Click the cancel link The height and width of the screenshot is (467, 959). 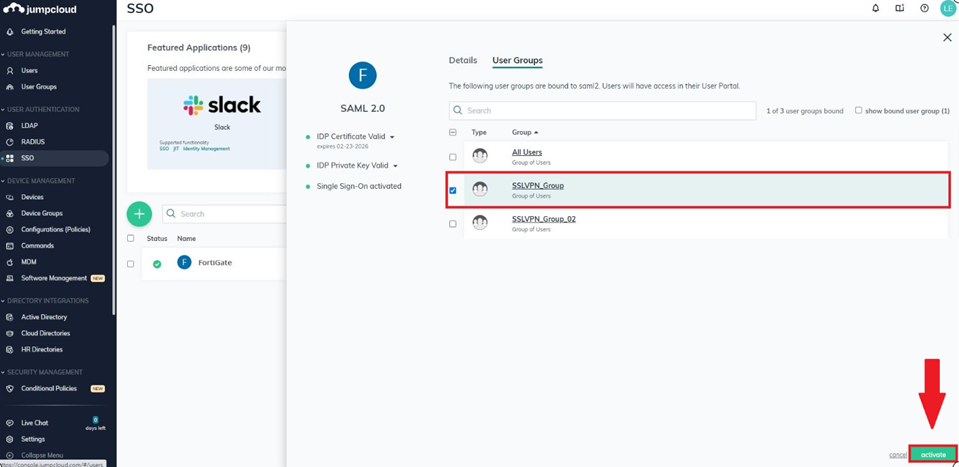click(x=897, y=455)
